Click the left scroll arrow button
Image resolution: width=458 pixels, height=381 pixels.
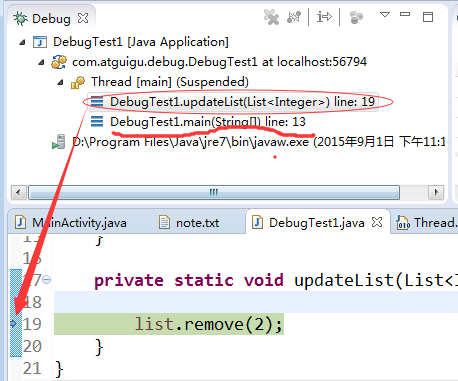coord(19,192)
